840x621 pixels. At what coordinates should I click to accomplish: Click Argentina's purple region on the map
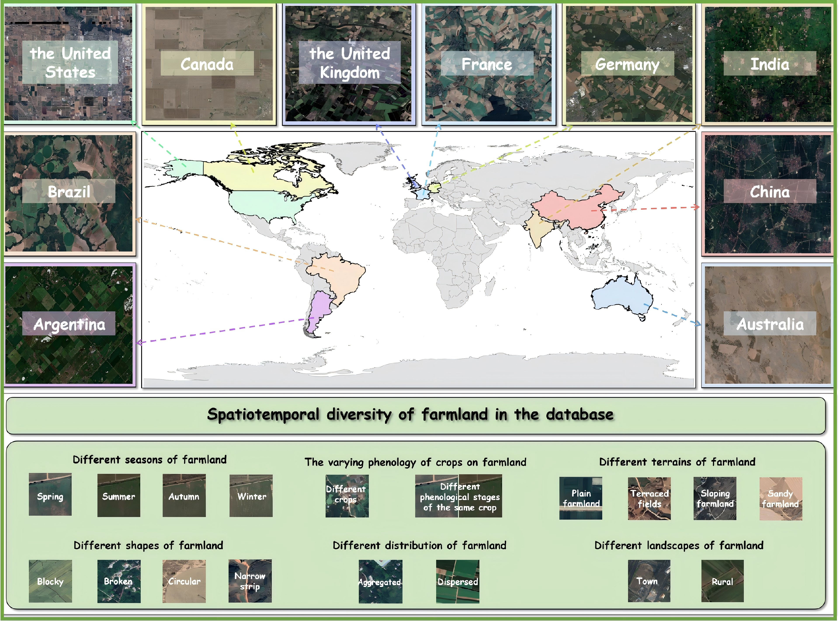point(320,310)
